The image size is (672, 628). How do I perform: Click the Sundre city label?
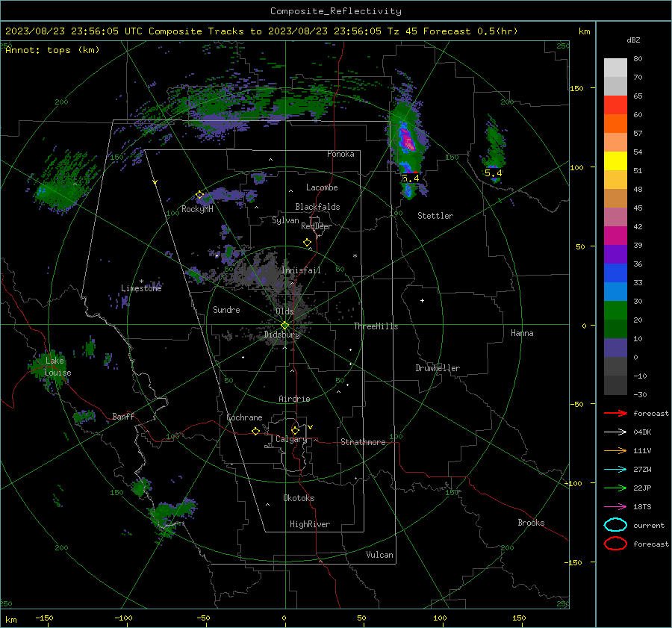coord(226,309)
